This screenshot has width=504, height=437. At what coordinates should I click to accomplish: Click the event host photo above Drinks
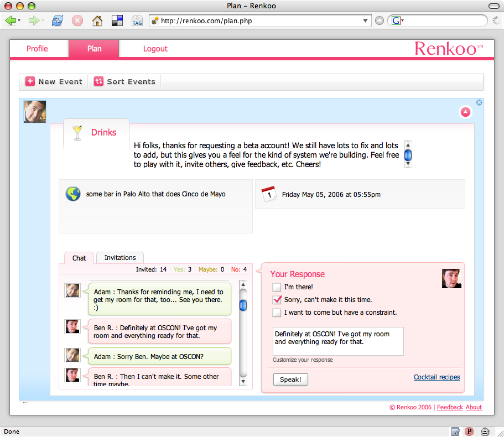click(x=35, y=112)
